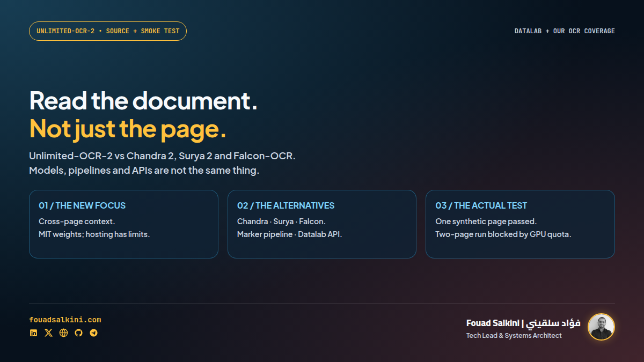Open the Telegram icon link
Screen dimensions: 644x362
(x=94, y=333)
